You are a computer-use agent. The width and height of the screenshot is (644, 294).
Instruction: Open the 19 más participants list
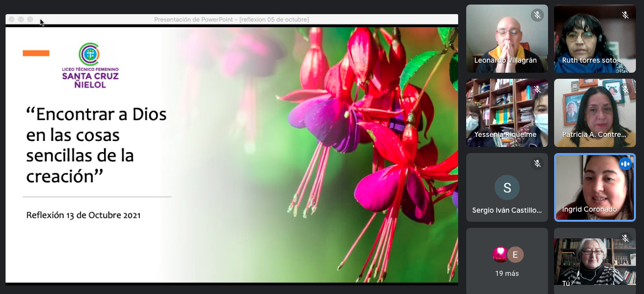click(507, 273)
